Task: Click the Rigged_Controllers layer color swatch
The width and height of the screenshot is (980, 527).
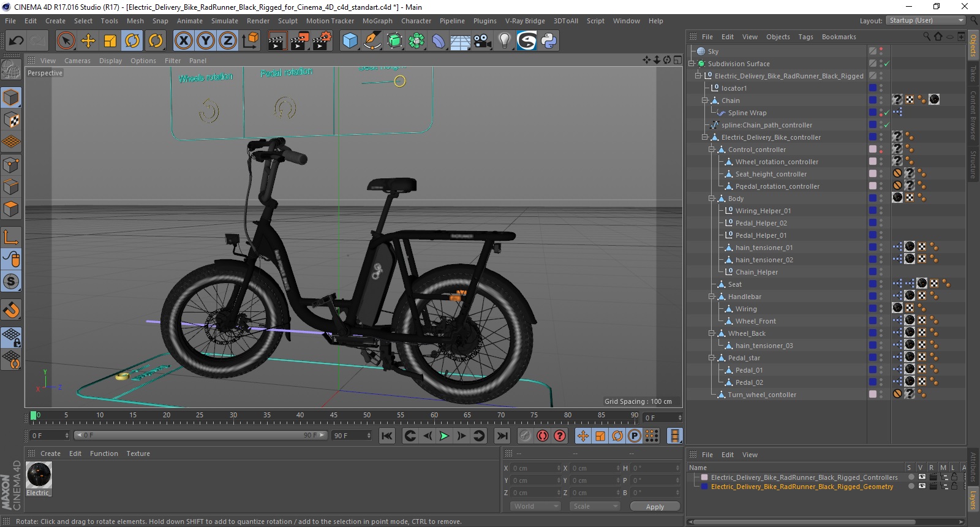Action: [704, 477]
